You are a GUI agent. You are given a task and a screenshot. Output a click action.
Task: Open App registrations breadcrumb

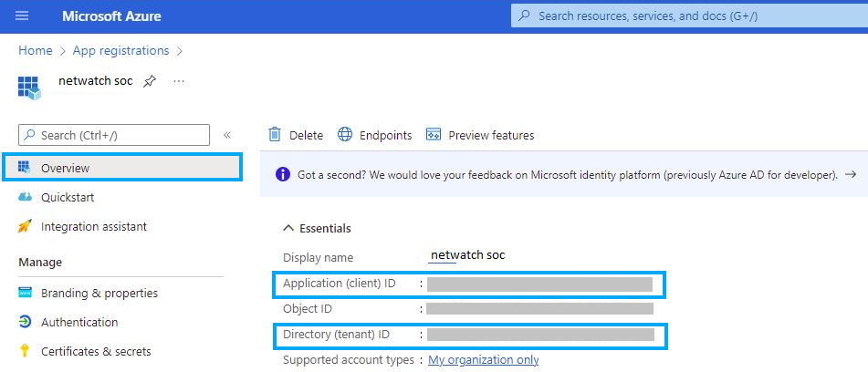click(120, 50)
